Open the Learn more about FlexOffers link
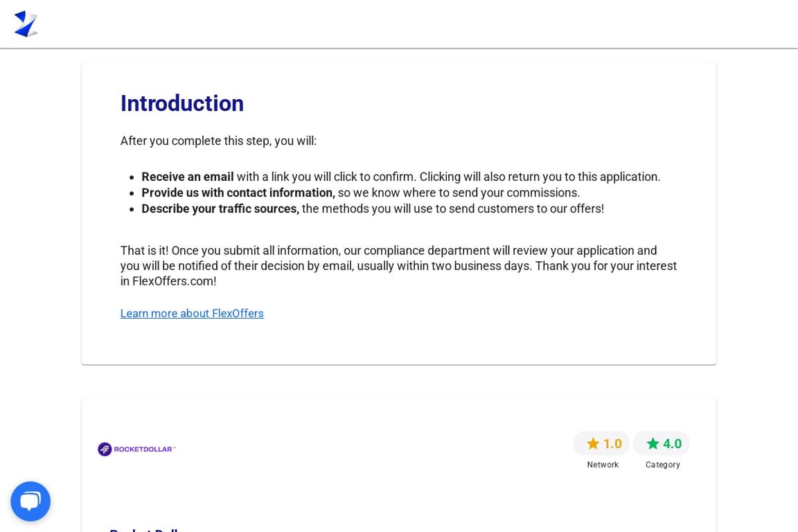The image size is (798, 532). (192, 313)
